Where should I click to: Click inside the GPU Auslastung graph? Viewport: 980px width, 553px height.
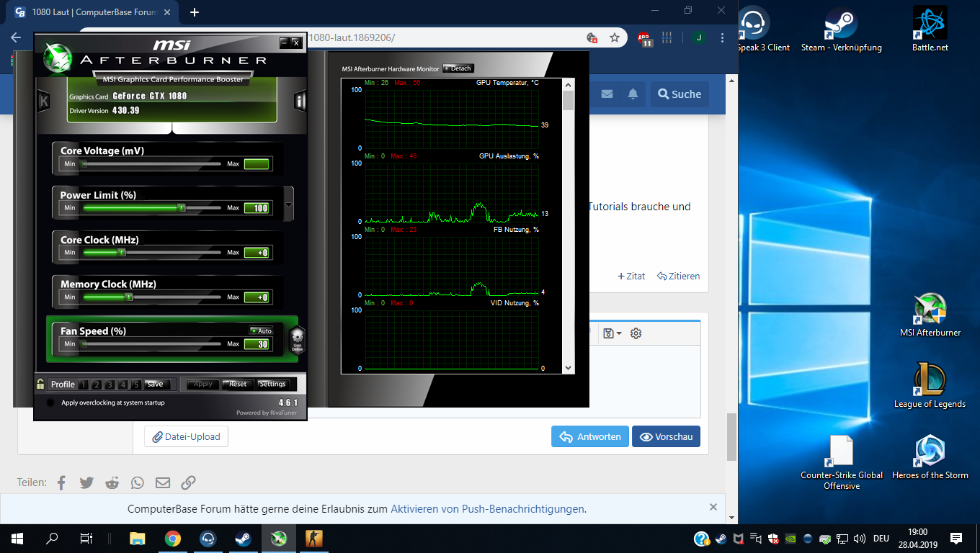tap(453, 192)
